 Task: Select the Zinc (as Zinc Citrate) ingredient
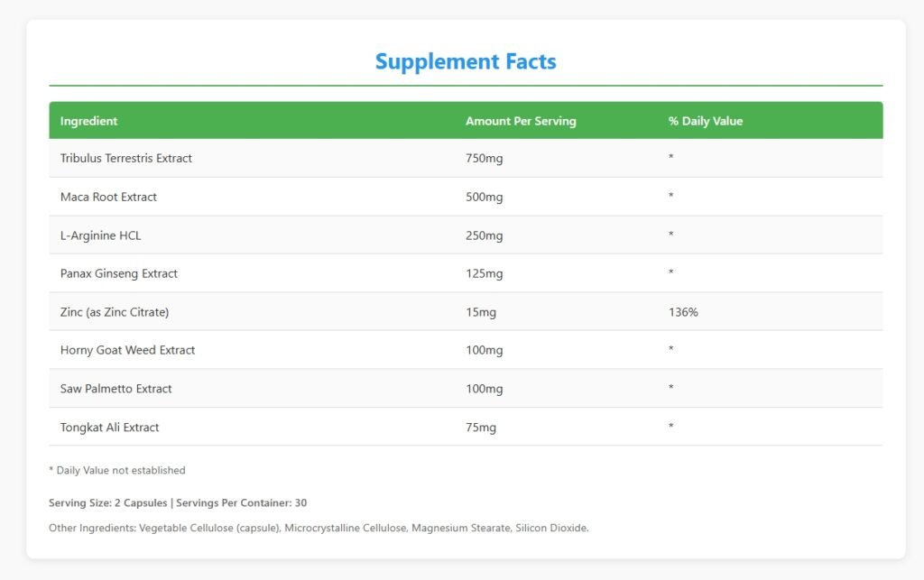115,312
